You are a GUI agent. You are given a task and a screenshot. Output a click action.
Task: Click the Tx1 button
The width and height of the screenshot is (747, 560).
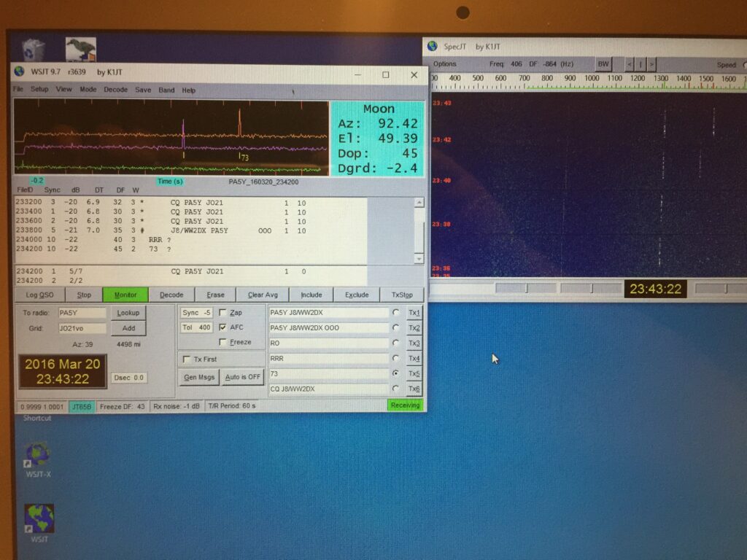[x=414, y=312]
